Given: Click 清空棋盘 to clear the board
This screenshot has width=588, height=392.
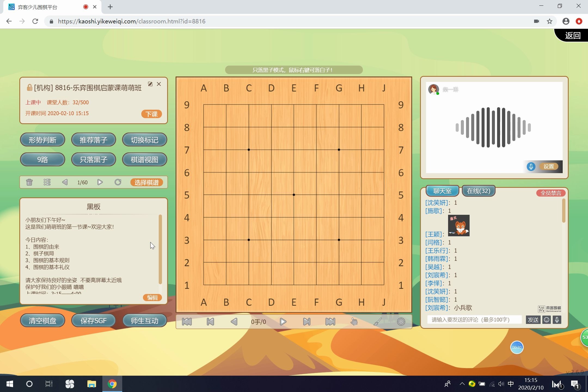Looking at the screenshot, I should click(42, 321).
